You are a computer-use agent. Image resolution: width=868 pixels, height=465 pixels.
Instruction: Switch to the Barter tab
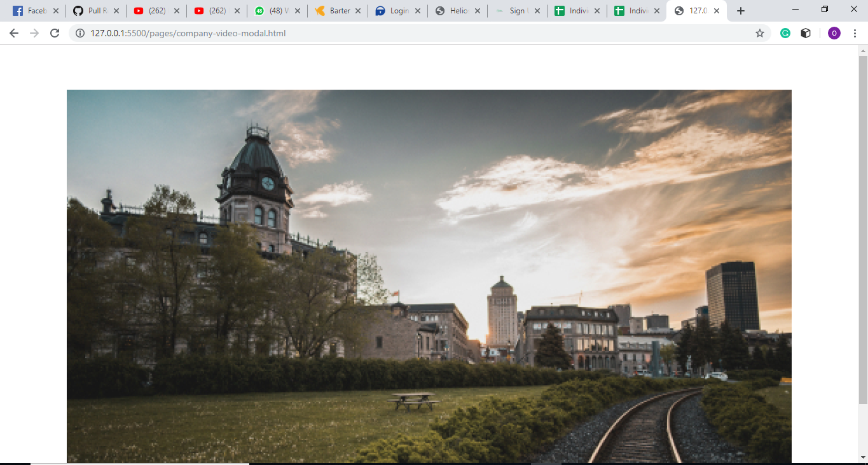[x=337, y=11]
